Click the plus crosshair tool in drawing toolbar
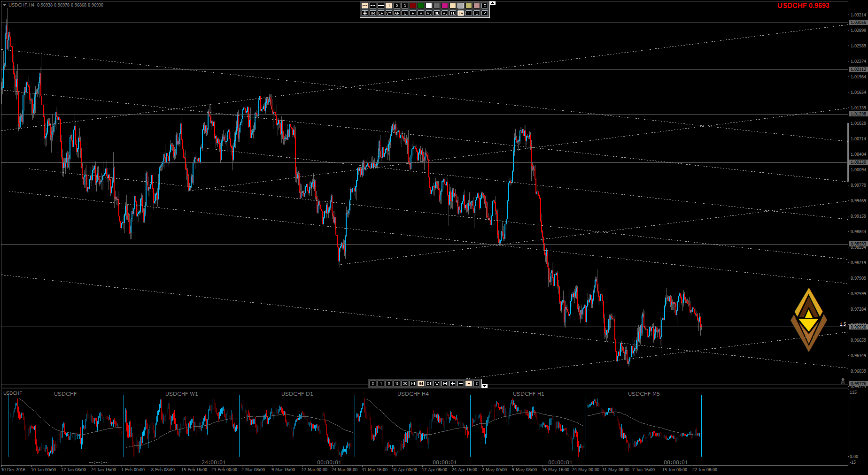 (365, 13)
